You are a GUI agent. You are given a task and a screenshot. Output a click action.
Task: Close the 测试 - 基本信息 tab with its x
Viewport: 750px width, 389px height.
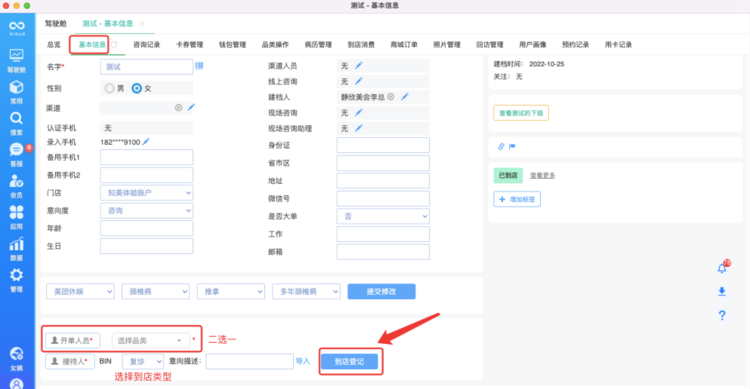[x=142, y=23]
